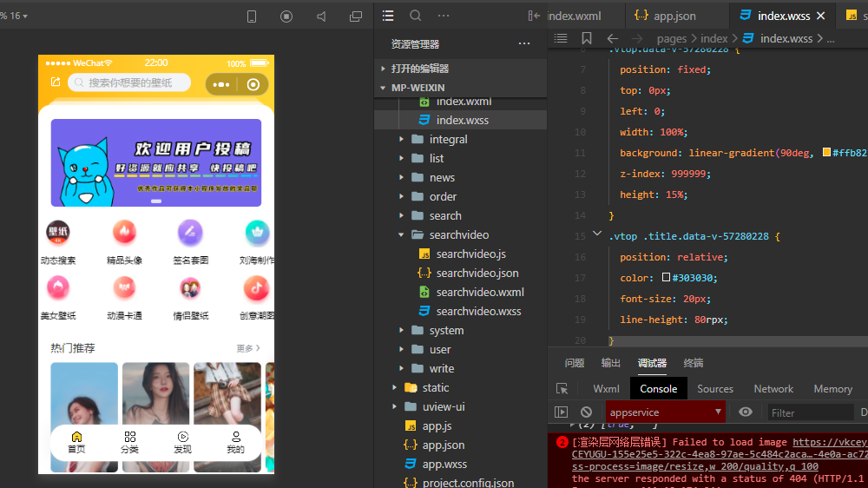Clear the console output
Screen dimensions: 868x488
(586, 412)
